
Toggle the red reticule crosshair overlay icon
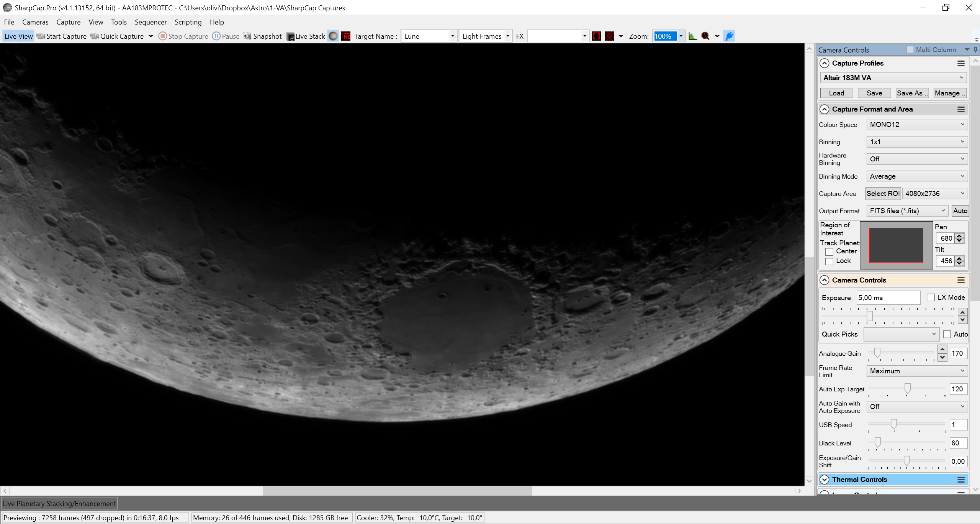pyautogui.click(x=609, y=36)
